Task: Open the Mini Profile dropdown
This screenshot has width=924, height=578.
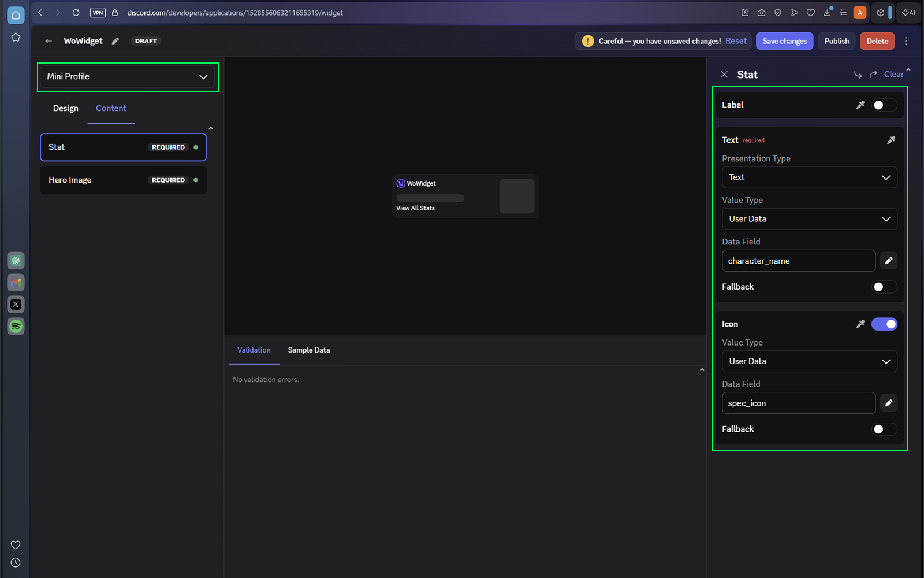Action: pos(127,77)
